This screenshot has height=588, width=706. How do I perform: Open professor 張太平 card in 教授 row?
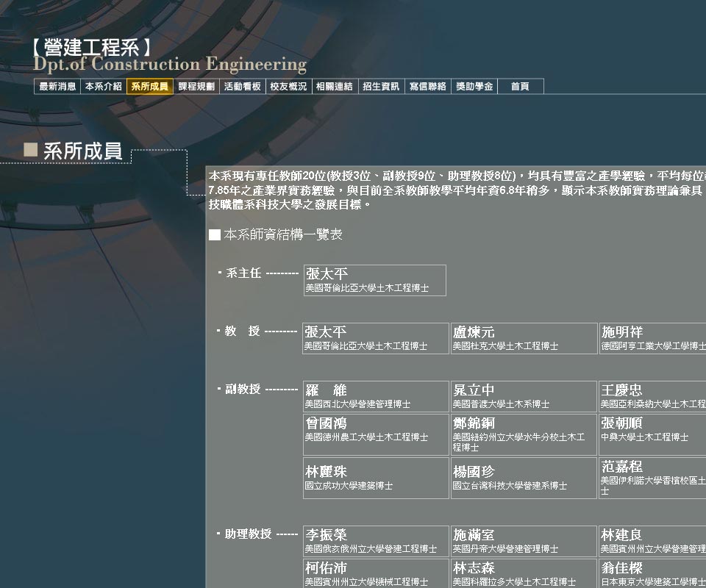pyautogui.click(x=376, y=338)
